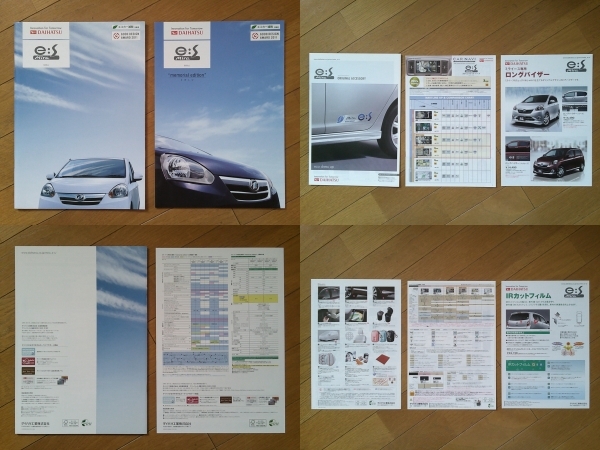Click the DAIHATSU logo on the accessory catalog
The image size is (600, 450).
328,180
